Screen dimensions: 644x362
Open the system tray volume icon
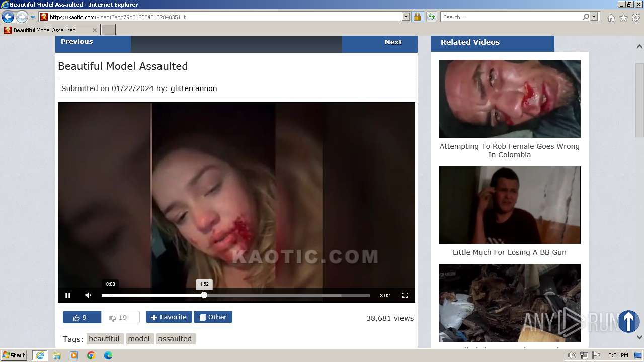tap(572, 355)
